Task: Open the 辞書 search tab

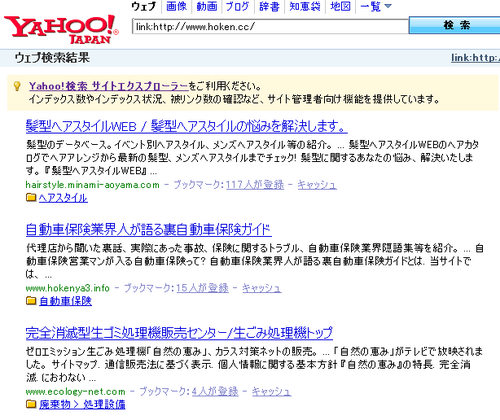Action: click(269, 7)
